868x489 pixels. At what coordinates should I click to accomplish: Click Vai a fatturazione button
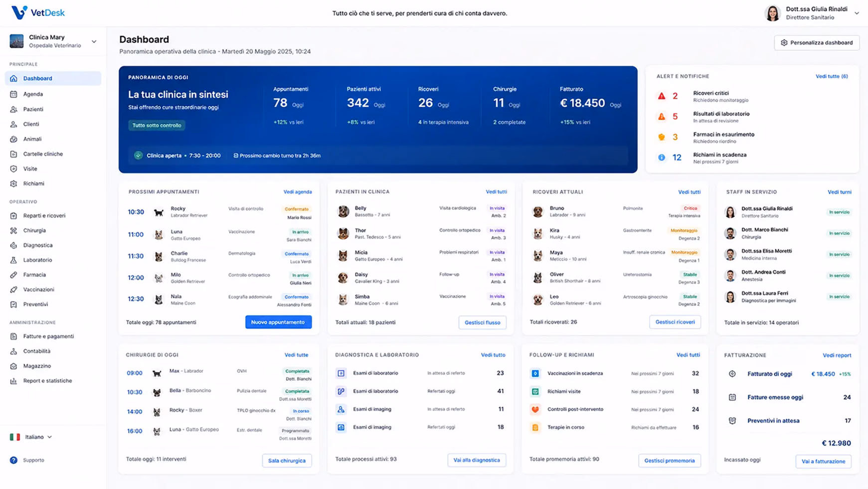[x=823, y=462]
